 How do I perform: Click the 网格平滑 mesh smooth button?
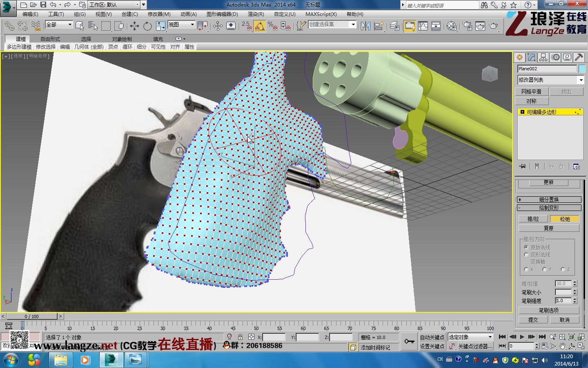[532, 91]
